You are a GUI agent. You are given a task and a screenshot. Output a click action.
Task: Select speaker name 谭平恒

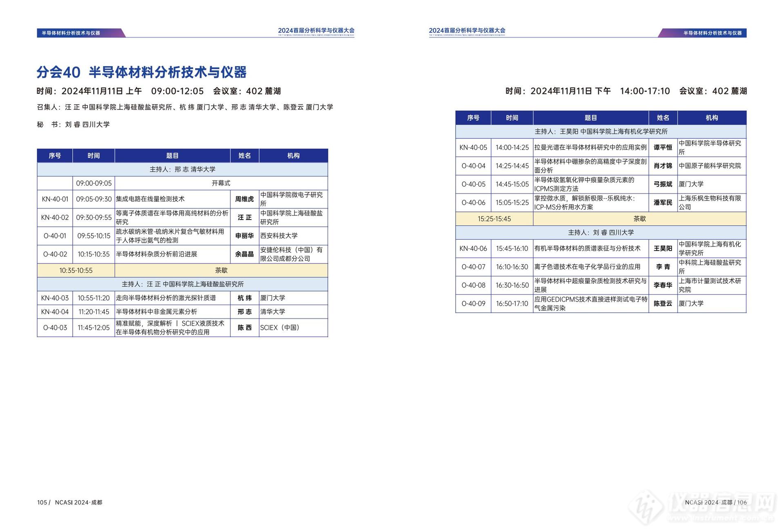pyautogui.click(x=663, y=147)
